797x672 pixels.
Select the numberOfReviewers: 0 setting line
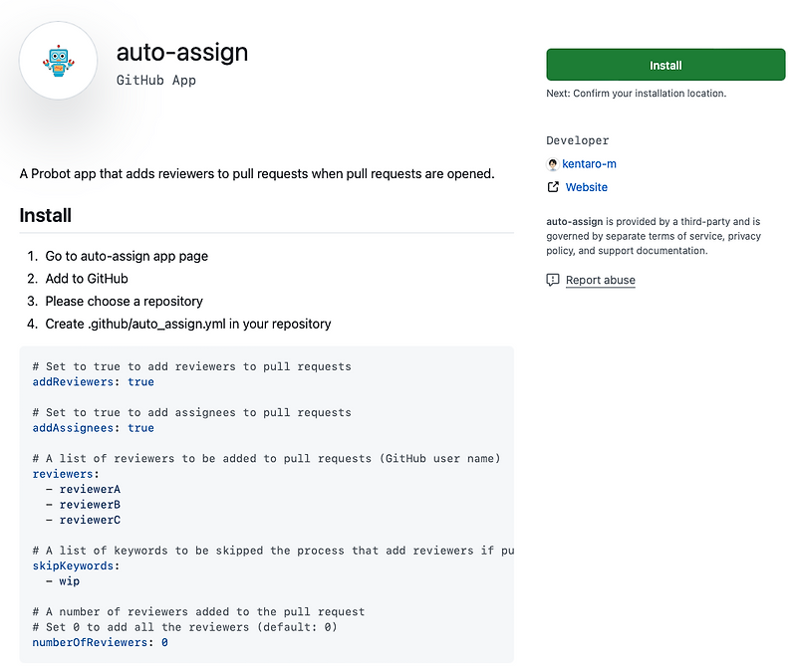point(99,642)
